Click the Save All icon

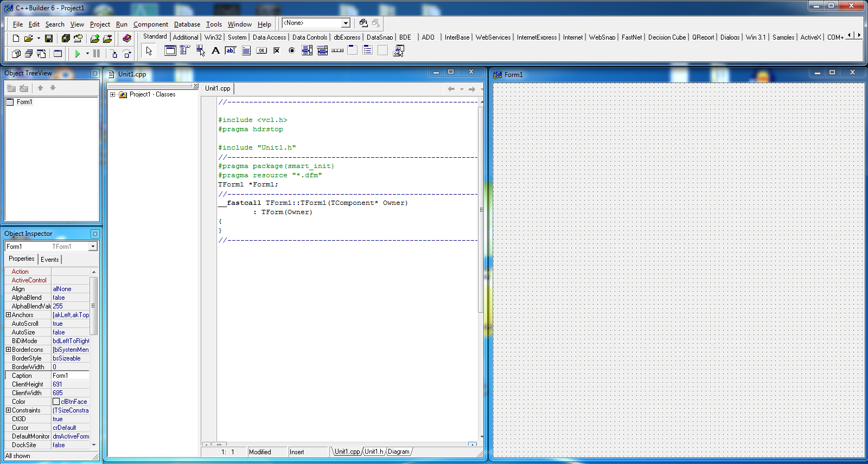(x=66, y=38)
